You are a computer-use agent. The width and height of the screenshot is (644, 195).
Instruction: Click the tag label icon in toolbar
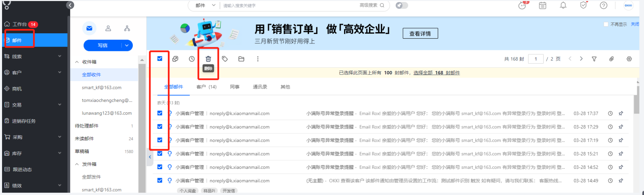pos(225,59)
